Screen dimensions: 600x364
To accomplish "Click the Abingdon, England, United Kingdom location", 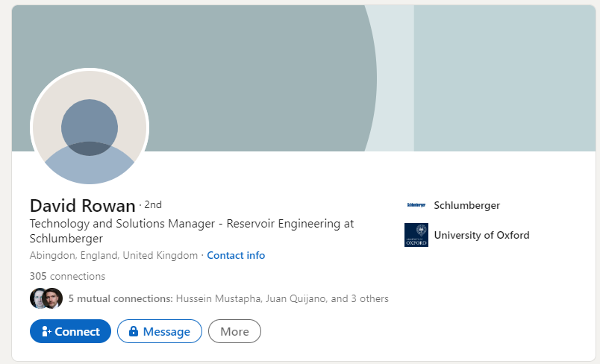I will pyautogui.click(x=113, y=255).
